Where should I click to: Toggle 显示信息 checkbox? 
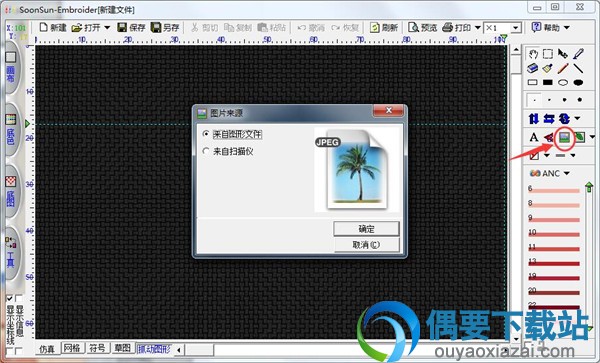point(18,298)
